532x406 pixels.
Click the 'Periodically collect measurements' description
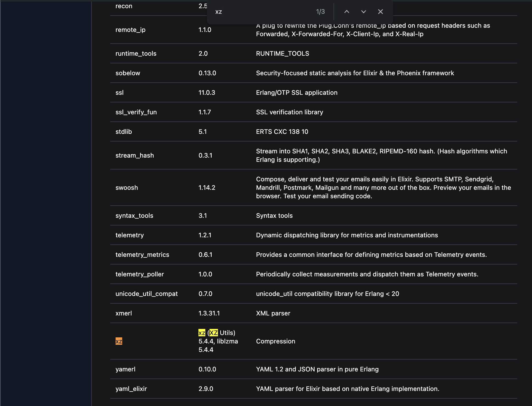point(367,274)
